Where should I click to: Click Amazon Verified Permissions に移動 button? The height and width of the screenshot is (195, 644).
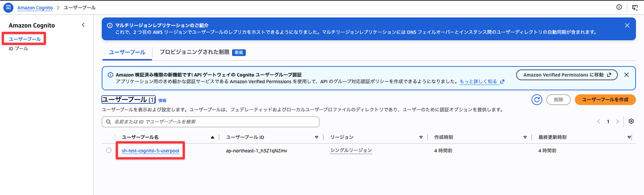pyautogui.click(x=567, y=75)
